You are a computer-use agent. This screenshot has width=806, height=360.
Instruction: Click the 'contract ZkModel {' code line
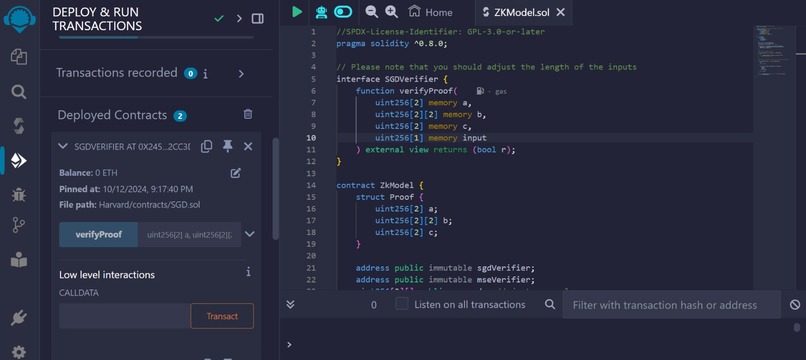[380, 185]
